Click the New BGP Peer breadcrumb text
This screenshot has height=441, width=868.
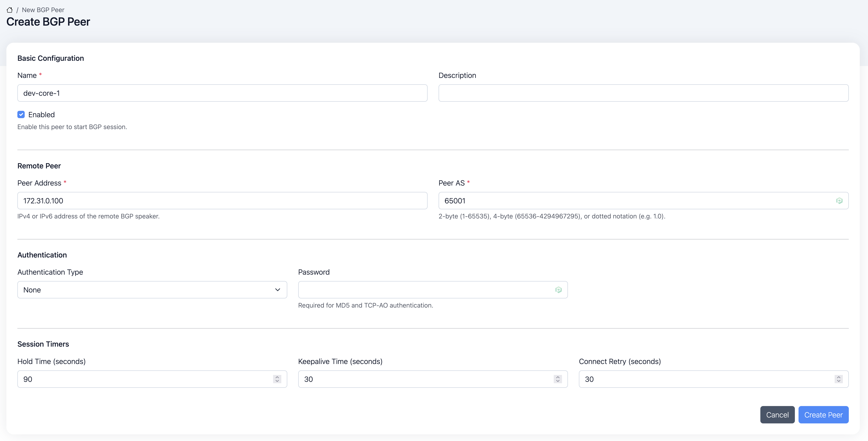click(x=43, y=10)
